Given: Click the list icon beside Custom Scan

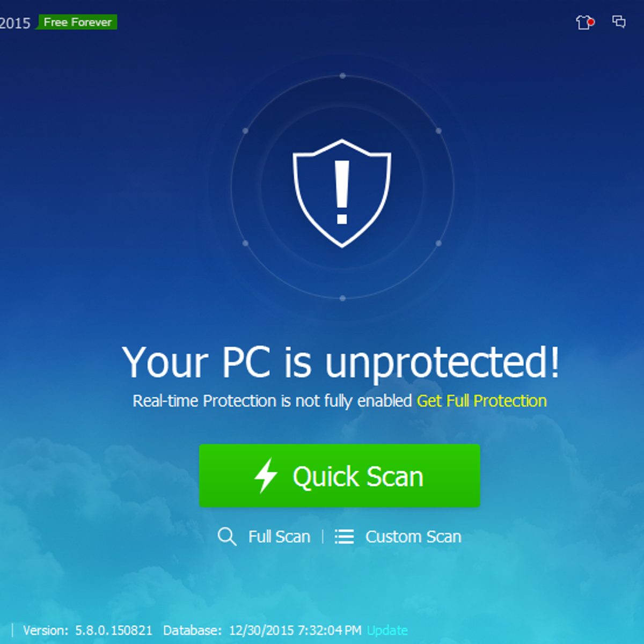Looking at the screenshot, I should pyautogui.click(x=344, y=536).
